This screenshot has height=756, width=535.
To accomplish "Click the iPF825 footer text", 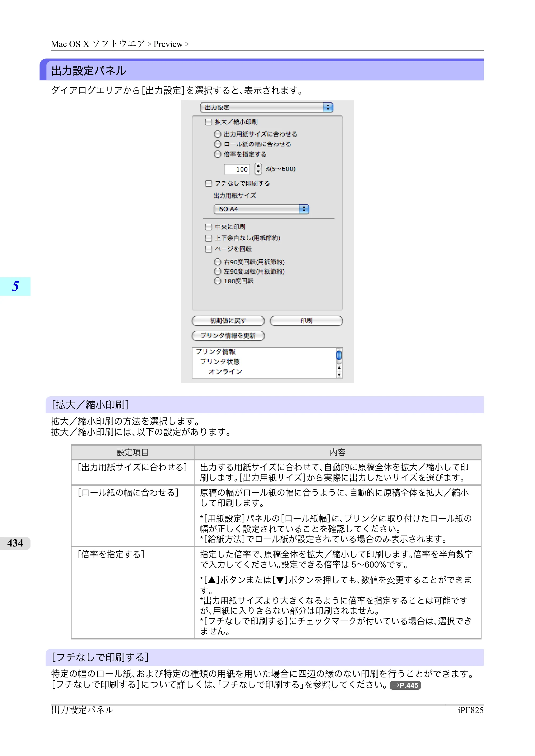I will point(471,710).
